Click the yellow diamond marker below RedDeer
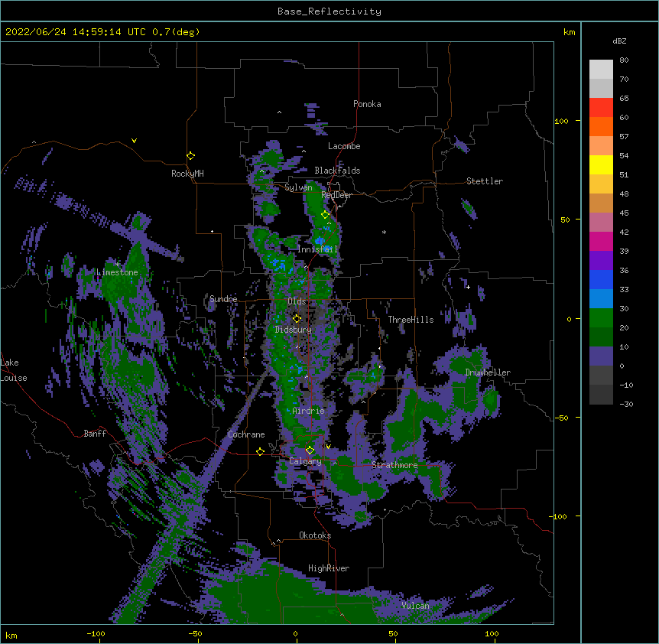This screenshot has width=659, height=644. [325, 215]
